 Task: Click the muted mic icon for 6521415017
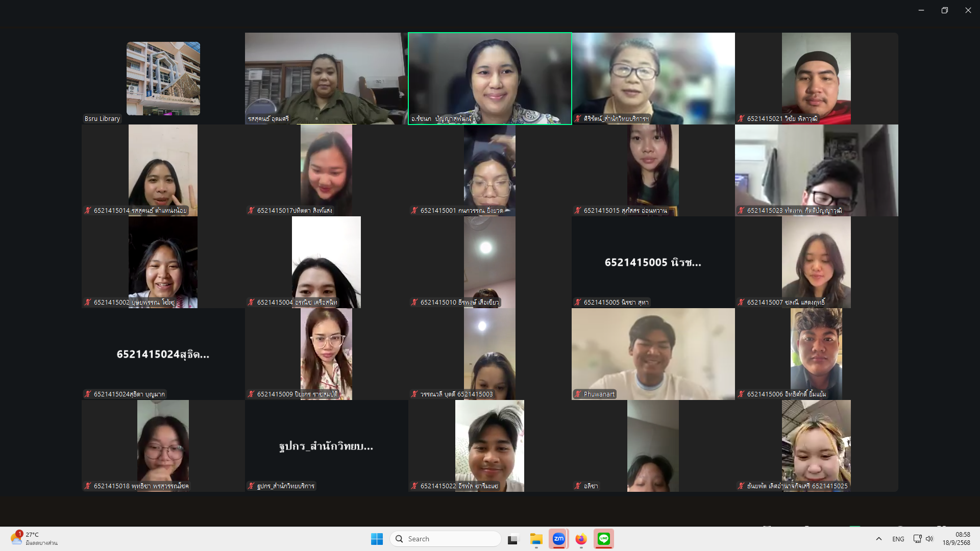(x=251, y=211)
